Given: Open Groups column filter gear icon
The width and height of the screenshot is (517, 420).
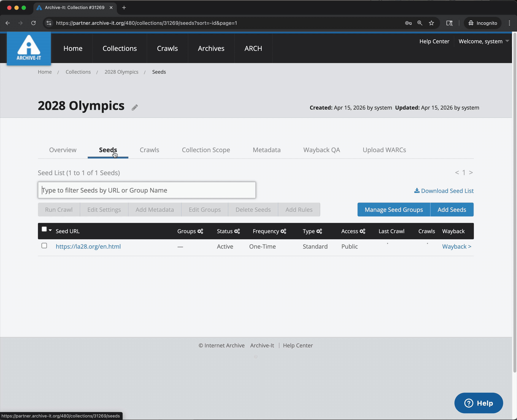Looking at the screenshot, I should tap(200, 231).
